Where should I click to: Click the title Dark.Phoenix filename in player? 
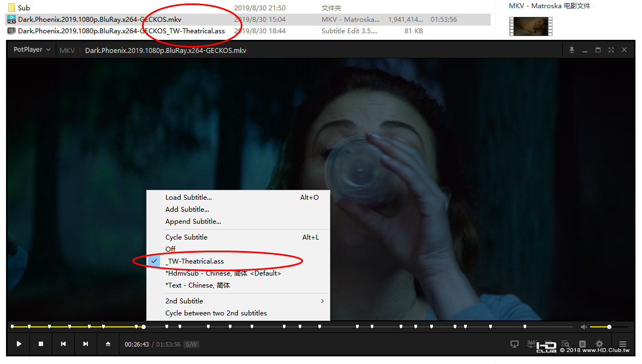tap(165, 50)
